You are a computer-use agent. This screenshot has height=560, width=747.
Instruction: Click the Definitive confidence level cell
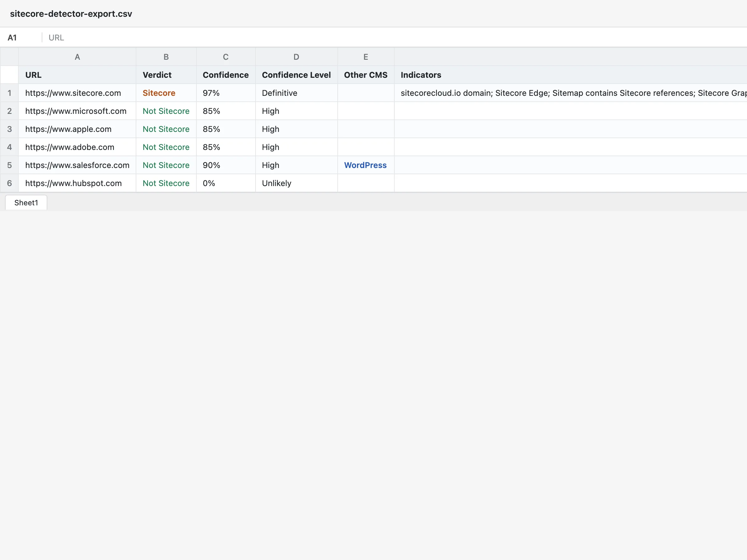297,93
